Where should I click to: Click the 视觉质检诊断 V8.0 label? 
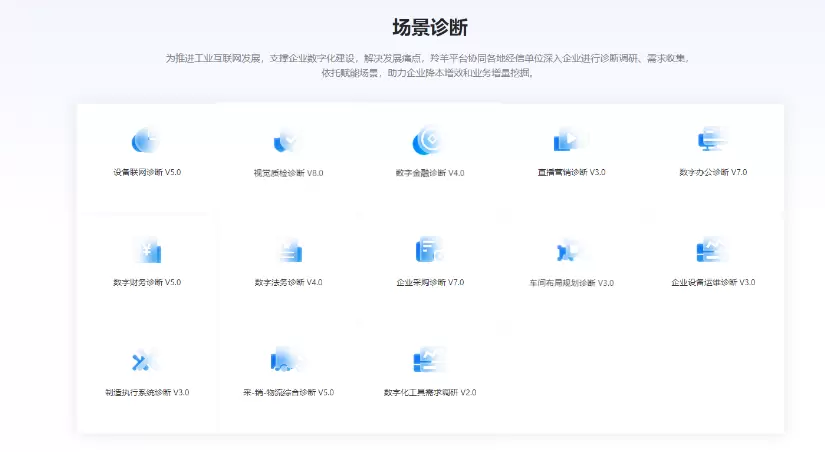(288, 173)
